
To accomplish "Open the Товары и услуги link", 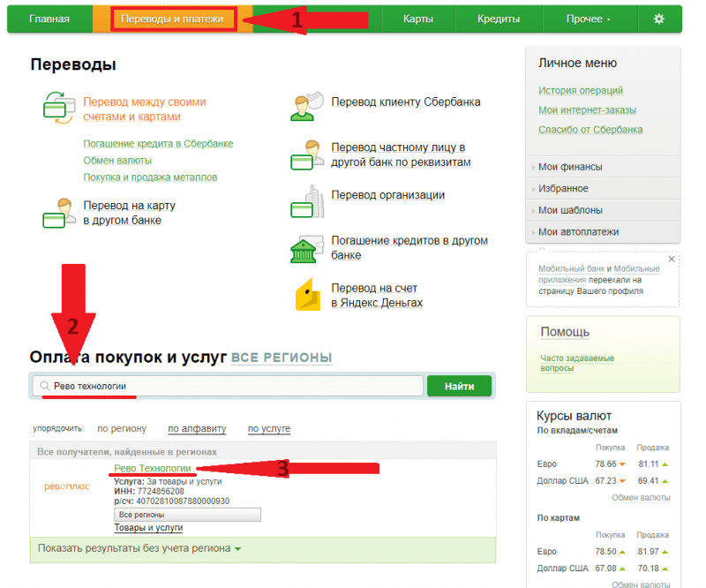I will pyautogui.click(x=148, y=528).
